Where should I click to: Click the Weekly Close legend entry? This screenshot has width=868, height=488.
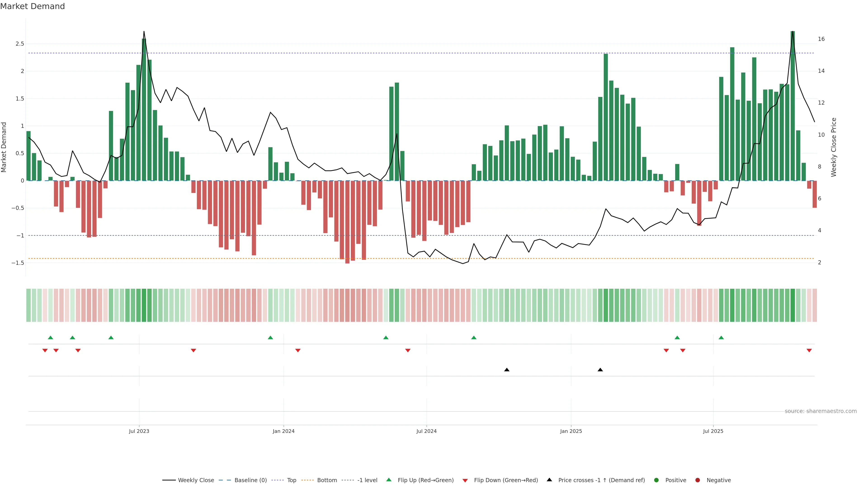click(196, 480)
